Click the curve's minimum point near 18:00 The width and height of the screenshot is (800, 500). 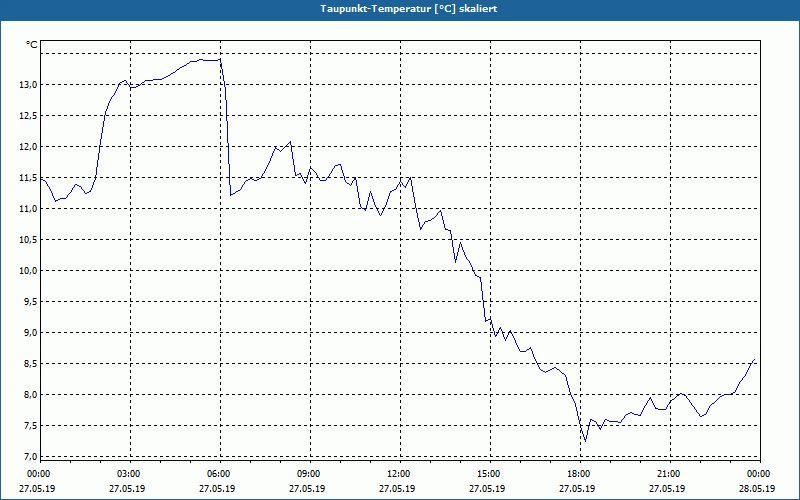point(585,441)
